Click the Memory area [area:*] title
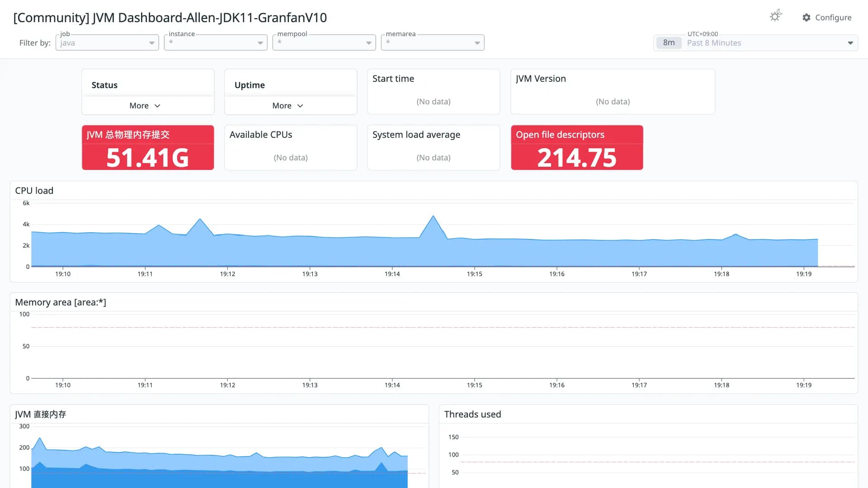The height and width of the screenshot is (488, 868). (x=61, y=302)
